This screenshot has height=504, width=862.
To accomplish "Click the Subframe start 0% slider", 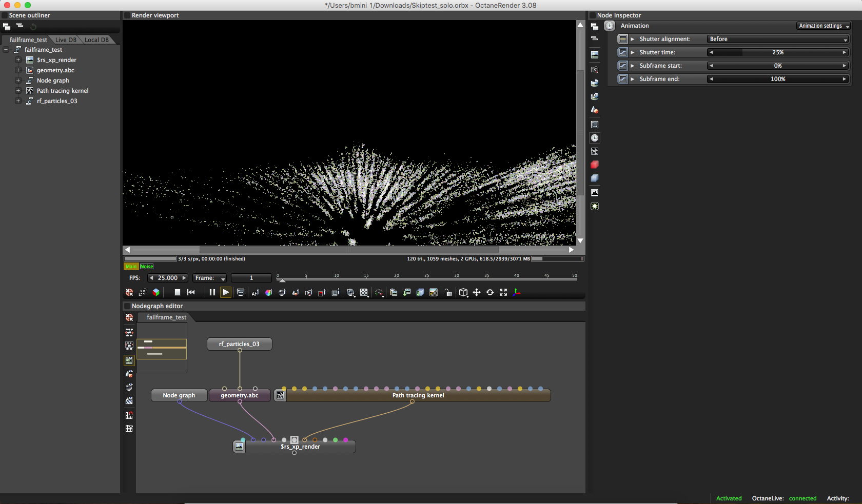I will pyautogui.click(x=778, y=66).
